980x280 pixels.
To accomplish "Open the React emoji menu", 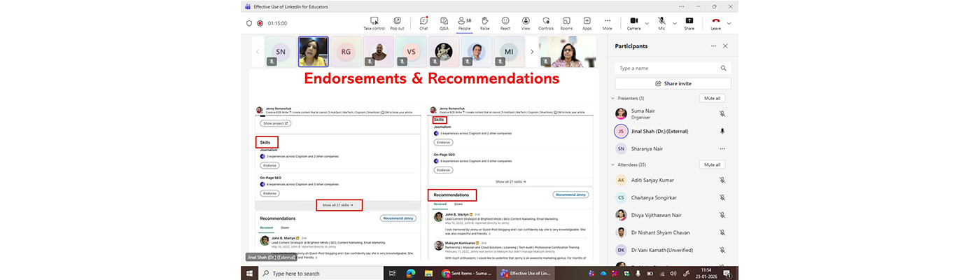I will tap(505, 23).
